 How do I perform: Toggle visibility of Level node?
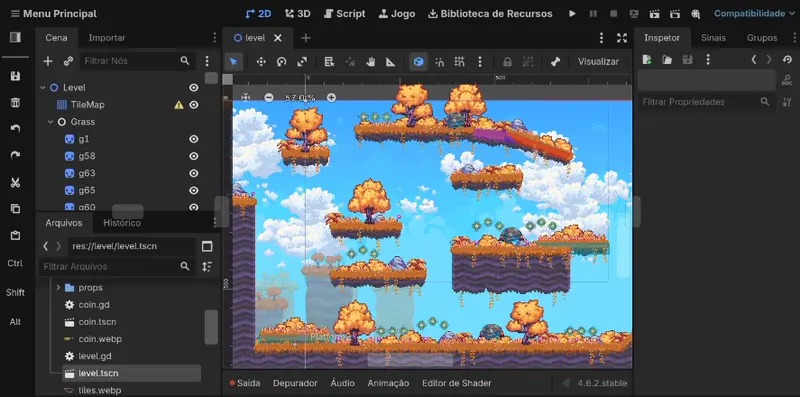click(x=193, y=88)
